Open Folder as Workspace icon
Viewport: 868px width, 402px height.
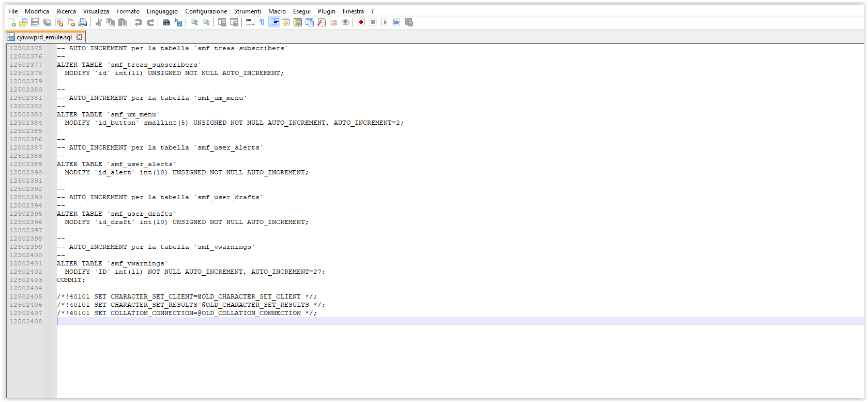coord(333,22)
